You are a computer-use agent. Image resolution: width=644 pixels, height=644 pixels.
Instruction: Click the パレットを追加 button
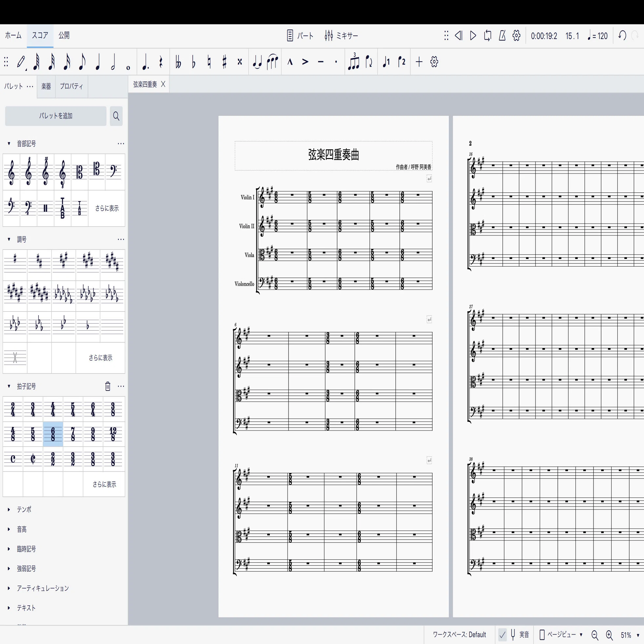pyautogui.click(x=56, y=116)
